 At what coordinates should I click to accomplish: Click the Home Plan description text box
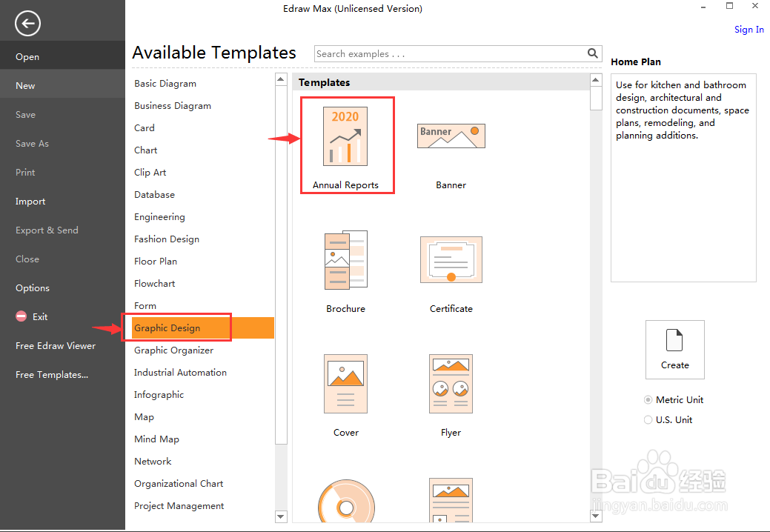point(683,178)
